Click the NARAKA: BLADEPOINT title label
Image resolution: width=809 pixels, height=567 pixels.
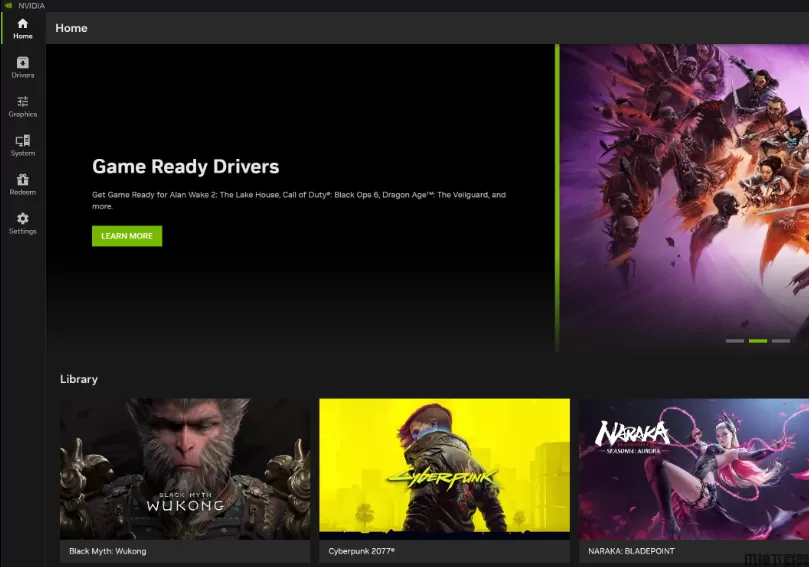coord(632,551)
